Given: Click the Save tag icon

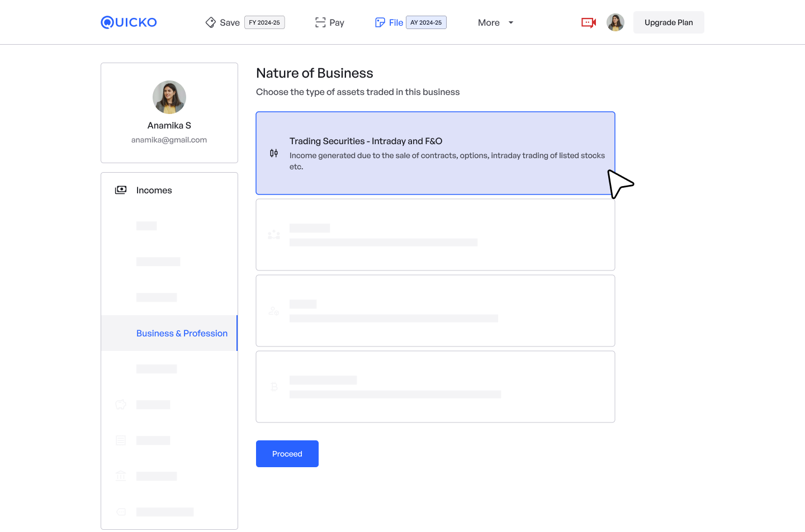Looking at the screenshot, I should (211, 22).
